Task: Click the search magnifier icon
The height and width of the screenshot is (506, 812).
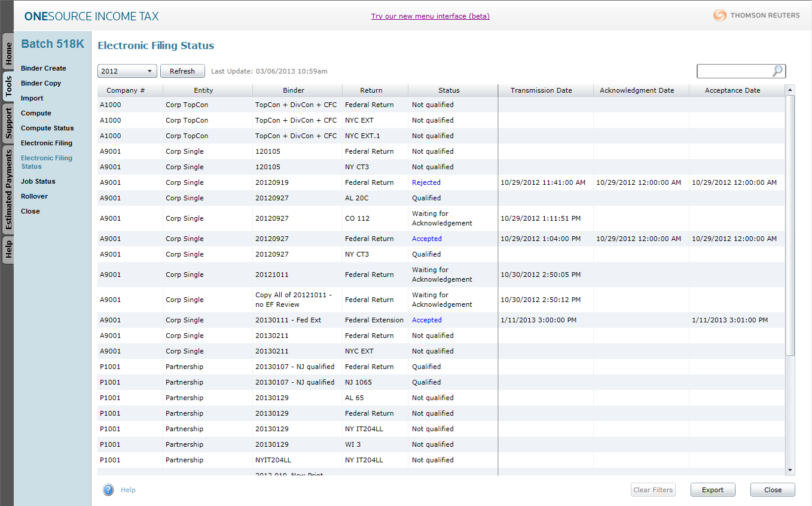Action: tap(777, 71)
